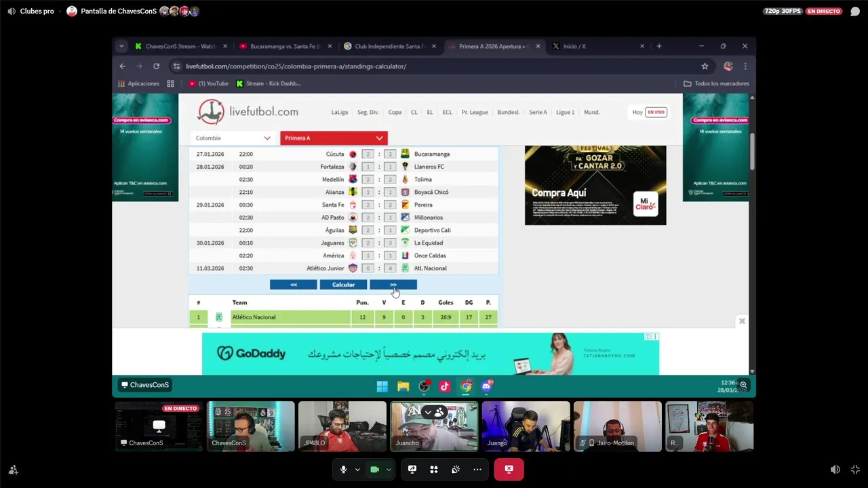Adjust stream volume speaker icon

pyautogui.click(x=835, y=469)
